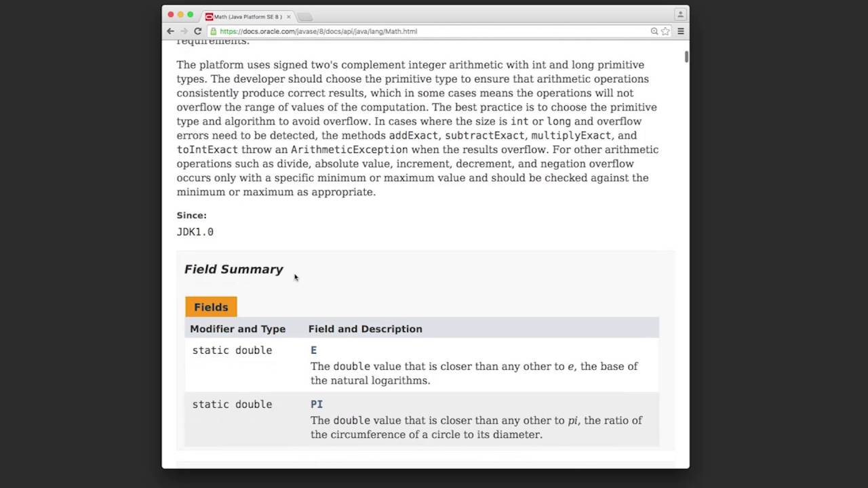This screenshot has height=488, width=868.
Task: Click the Modifier and Type column header
Action: [x=237, y=329]
